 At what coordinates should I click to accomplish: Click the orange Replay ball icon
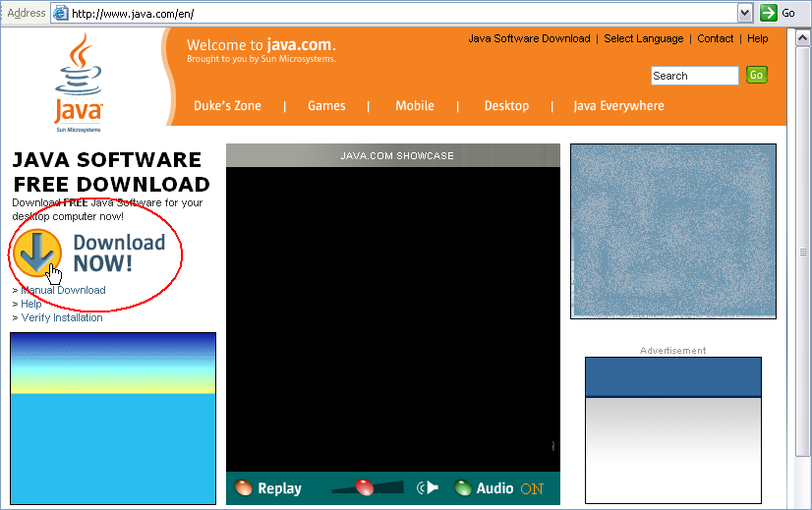[244, 487]
